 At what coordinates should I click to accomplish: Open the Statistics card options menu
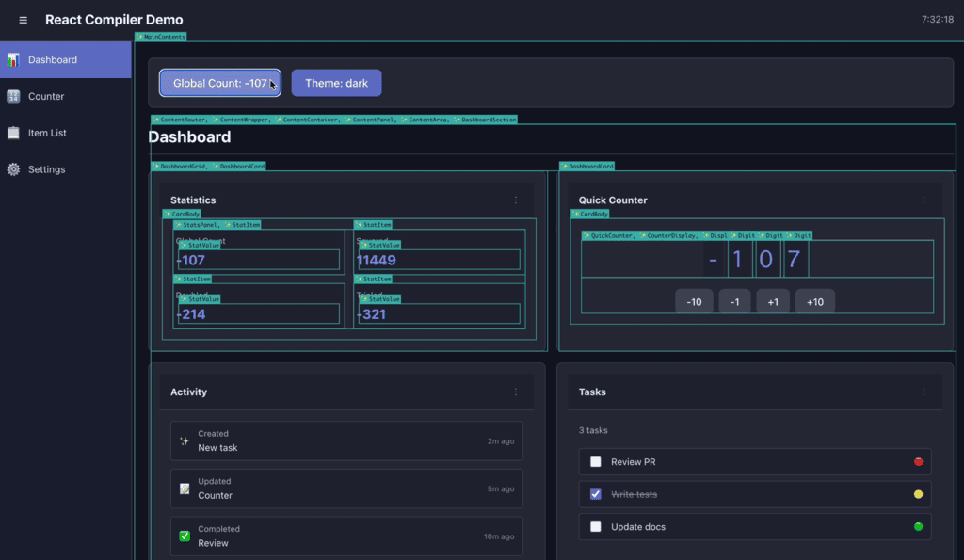516,200
